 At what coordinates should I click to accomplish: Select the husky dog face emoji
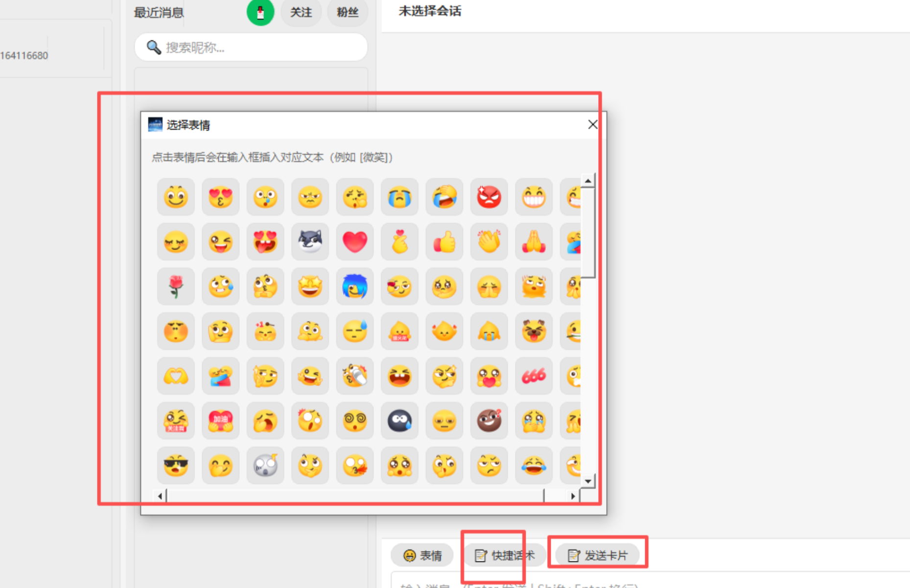310,242
